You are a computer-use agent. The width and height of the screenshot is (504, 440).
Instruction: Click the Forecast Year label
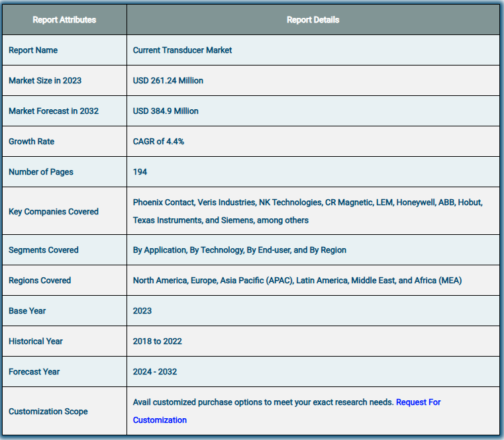tap(34, 372)
